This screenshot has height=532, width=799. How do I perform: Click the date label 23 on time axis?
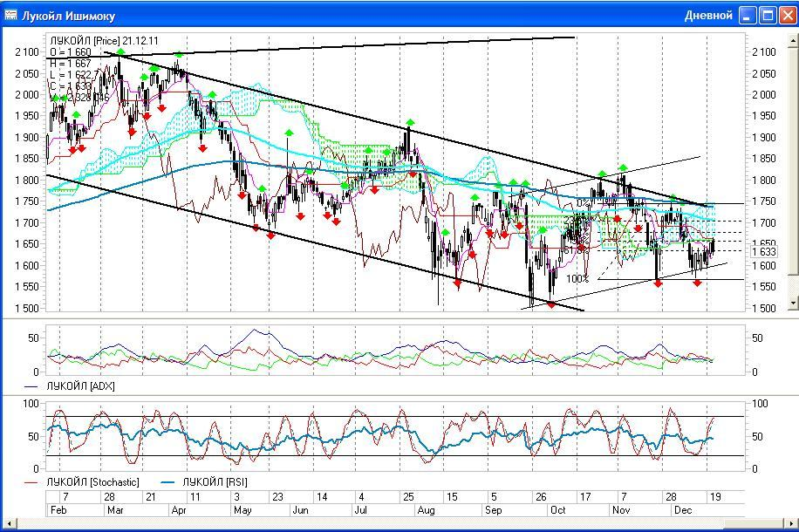pos(277,497)
